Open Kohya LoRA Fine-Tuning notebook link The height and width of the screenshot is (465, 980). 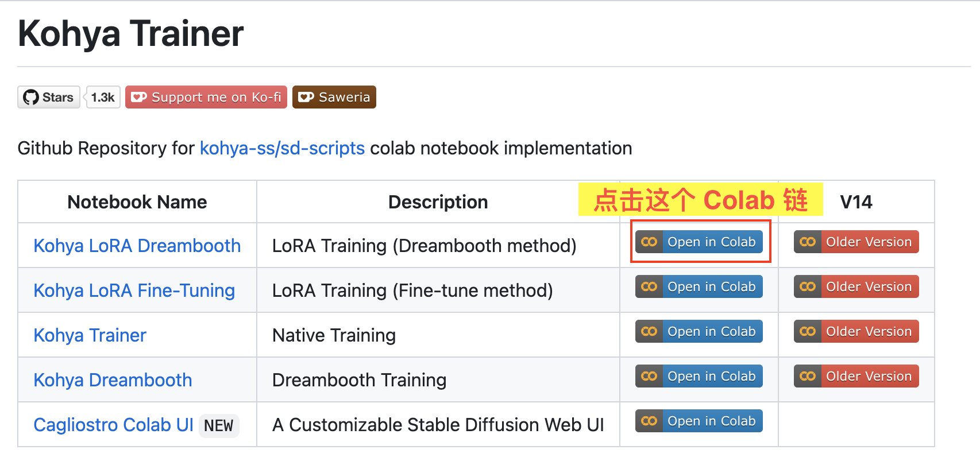pos(134,290)
